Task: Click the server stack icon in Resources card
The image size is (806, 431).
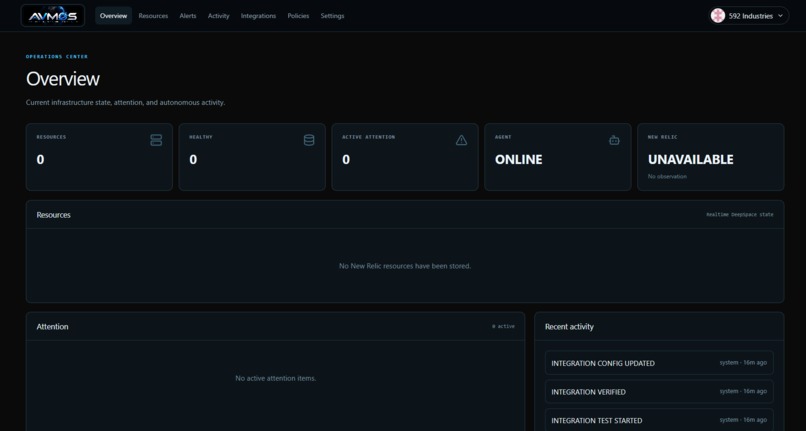Action: click(156, 140)
